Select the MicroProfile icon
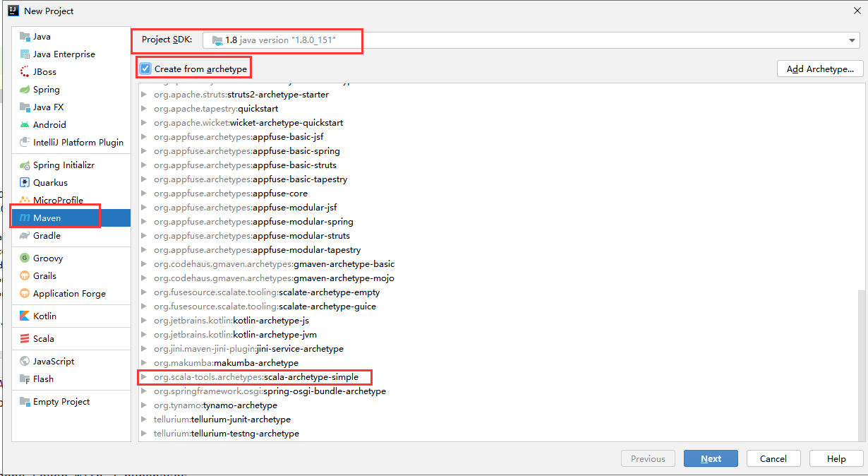This screenshot has height=476, width=868. pos(25,201)
